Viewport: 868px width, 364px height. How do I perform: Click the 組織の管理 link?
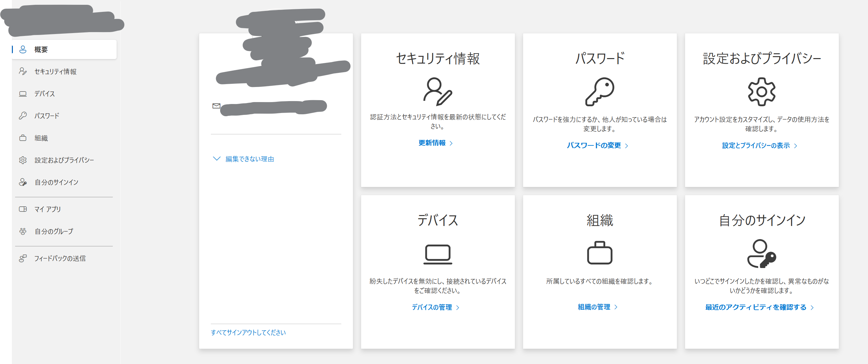point(594,307)
